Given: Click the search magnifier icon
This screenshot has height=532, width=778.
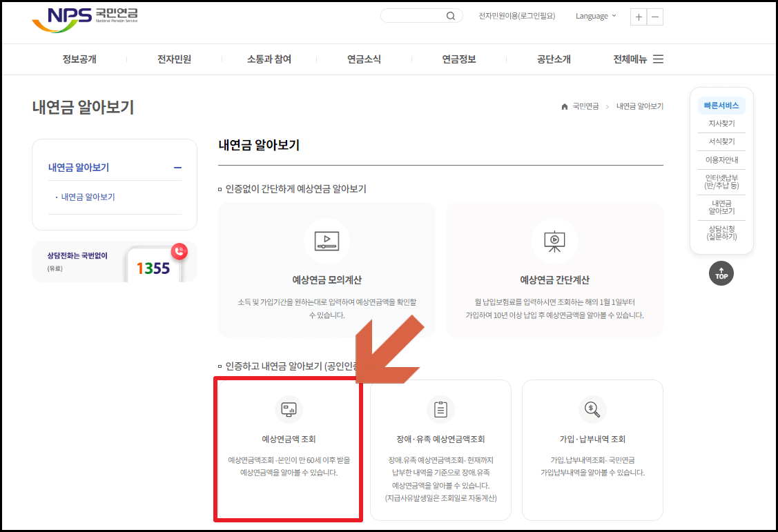Looking at the screenshot, I should coord(451,15).
